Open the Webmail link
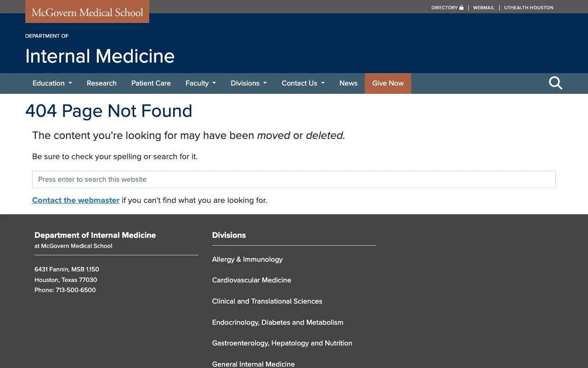This screenshot has height=368, width=588. 484,8
